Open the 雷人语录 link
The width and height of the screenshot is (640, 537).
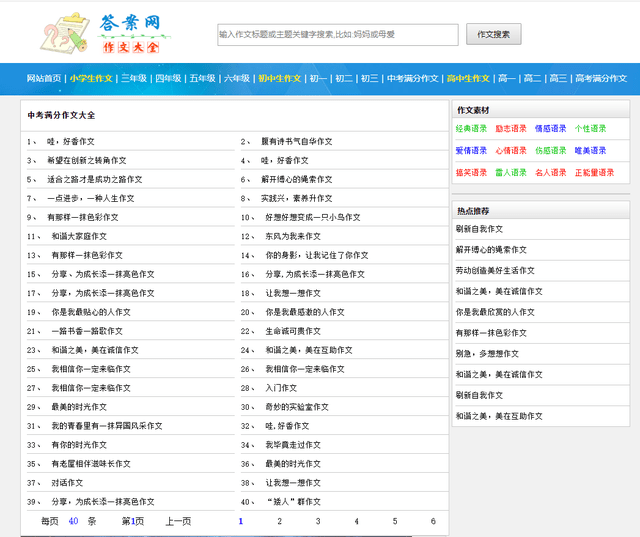coord(511,173)
